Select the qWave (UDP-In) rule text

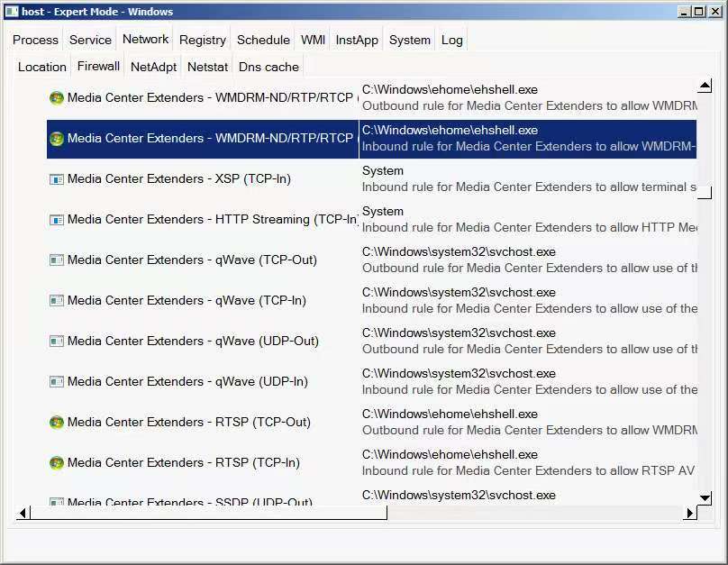point(187,382)
